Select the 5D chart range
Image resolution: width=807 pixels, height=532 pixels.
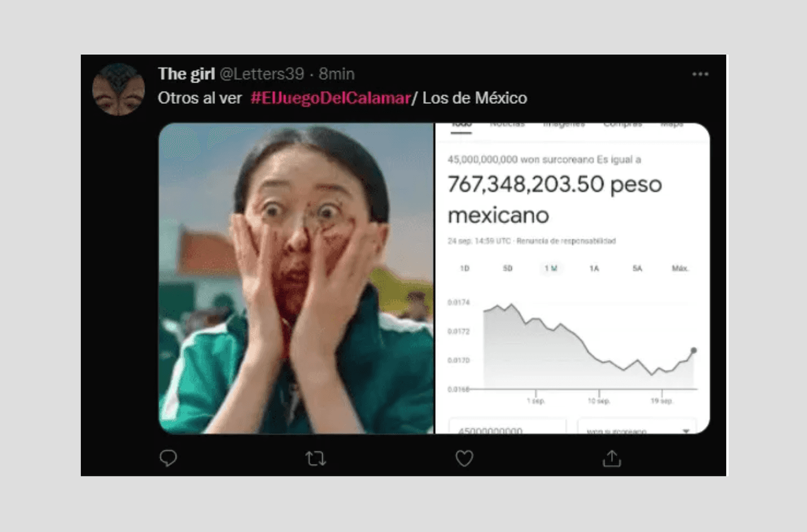click(508, 269)
